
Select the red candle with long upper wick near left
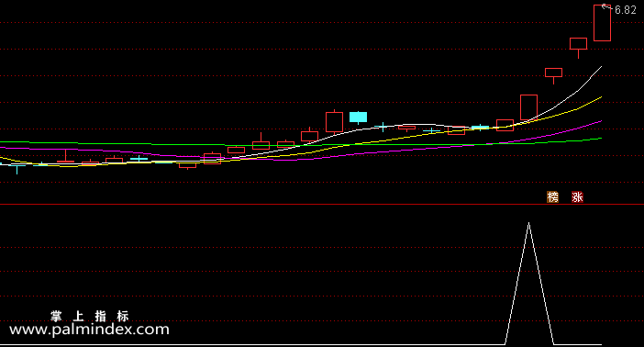point(65,156)
